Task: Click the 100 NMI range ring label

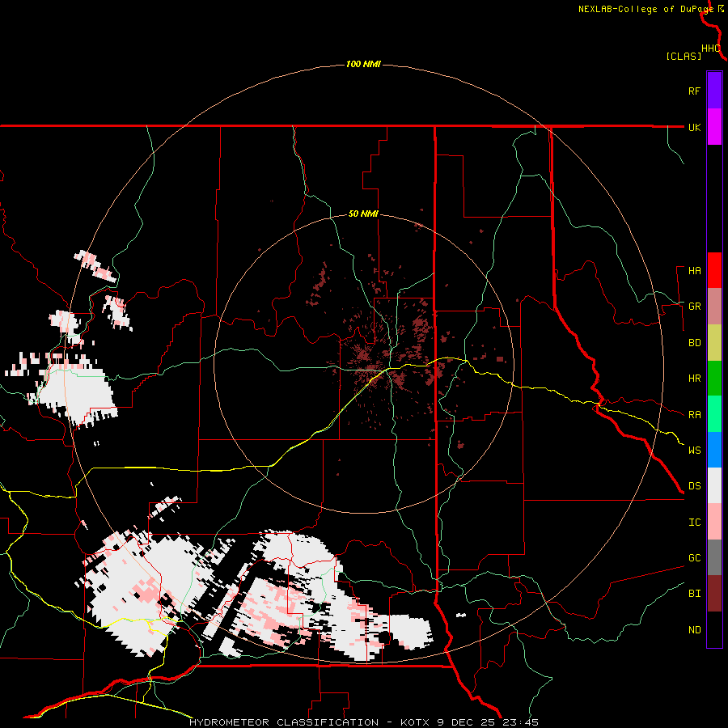Action: point(363,64)
